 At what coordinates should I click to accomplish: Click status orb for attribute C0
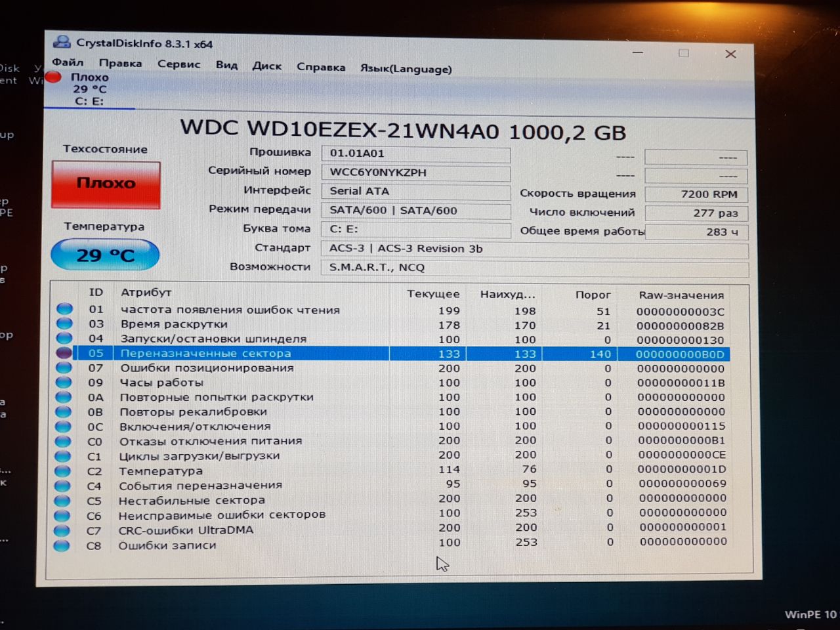coord(63,442)
